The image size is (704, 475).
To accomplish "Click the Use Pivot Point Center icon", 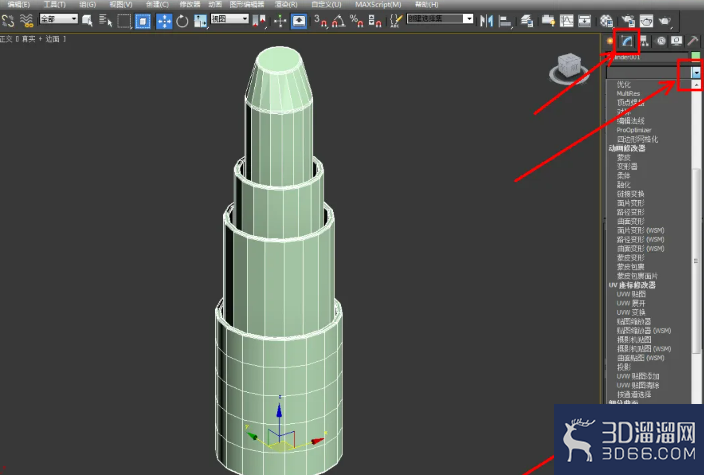I will click(x=259, y=21).
